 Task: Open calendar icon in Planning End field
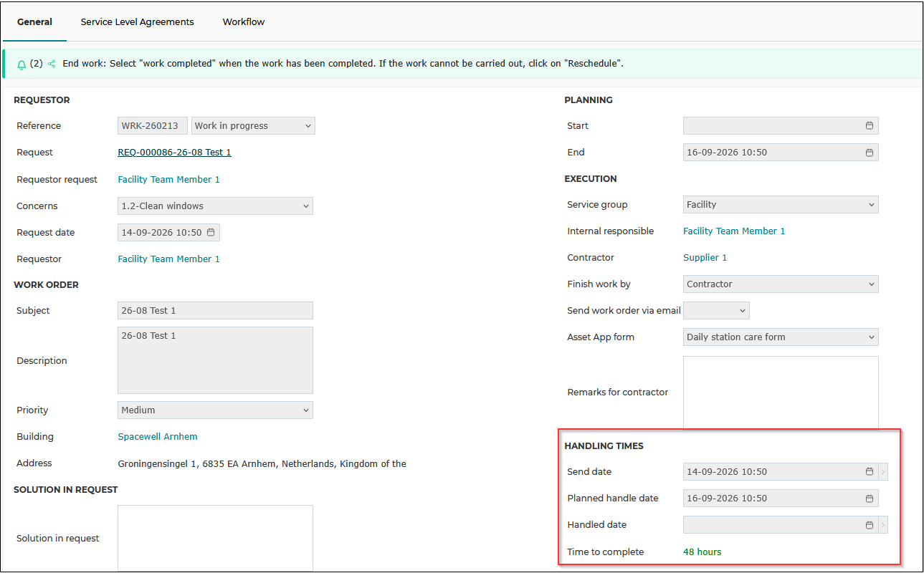coord(870,152)
